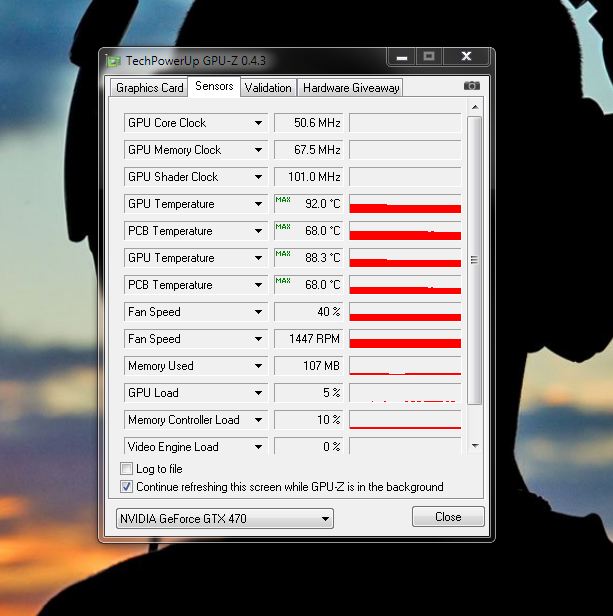Click the 10 % memory controller load value
This screenshot has width=613, height=616.
pyautogui.click(x=309, y=420)
